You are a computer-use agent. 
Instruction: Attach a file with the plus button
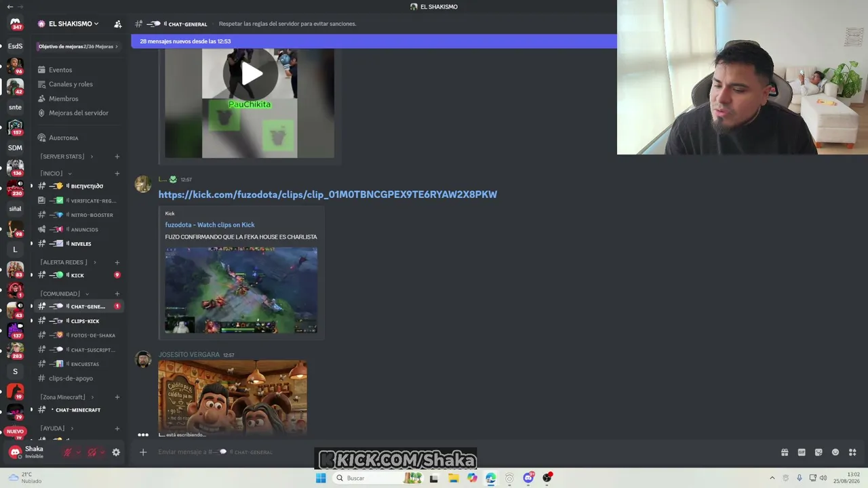143,452
